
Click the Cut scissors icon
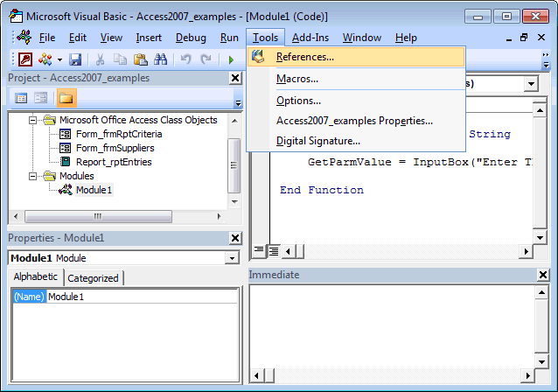(x=100, y=59)
